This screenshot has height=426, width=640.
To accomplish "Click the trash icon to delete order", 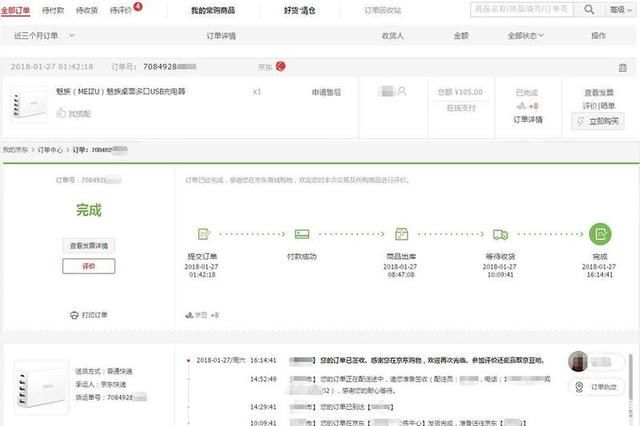I will pyautogui.click(x=622, y=67).
